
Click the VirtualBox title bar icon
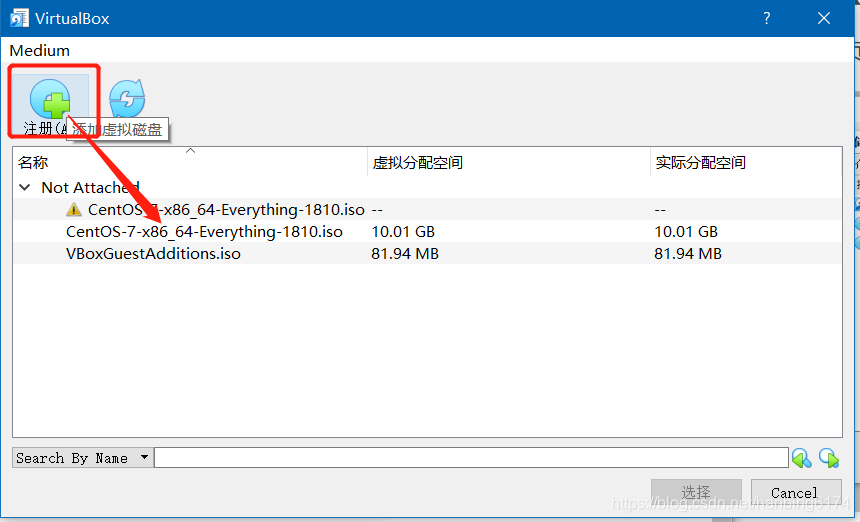(x=18, y=18)
